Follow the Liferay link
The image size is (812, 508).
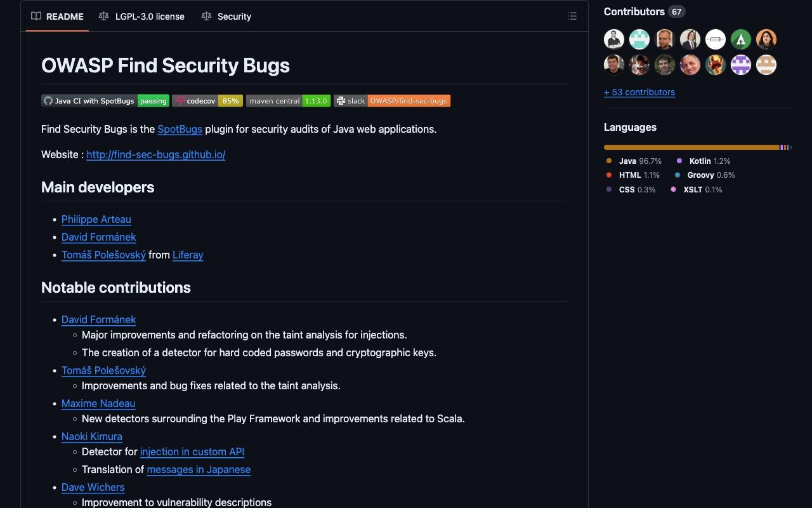188,255
